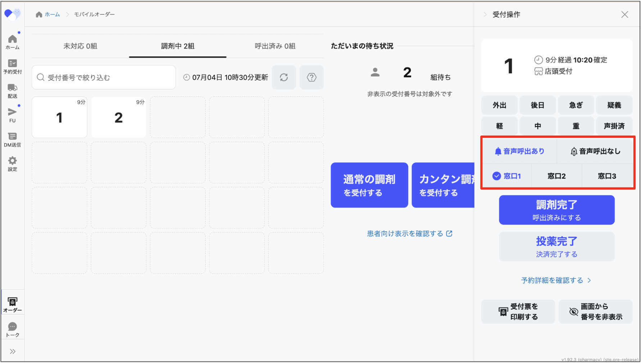641x364 pixels.
Task: Click chevron beside 受付操作 panel title
Action: [486, 14]
